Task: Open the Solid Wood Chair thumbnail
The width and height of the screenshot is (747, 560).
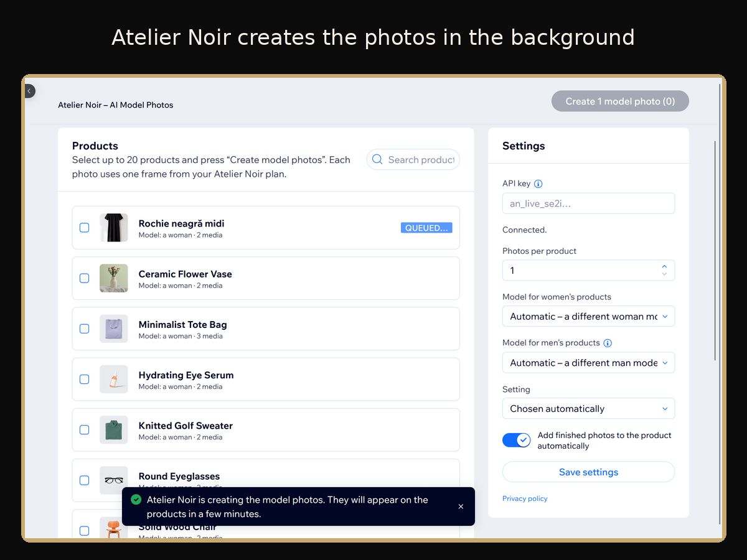Action: point(114,528)
